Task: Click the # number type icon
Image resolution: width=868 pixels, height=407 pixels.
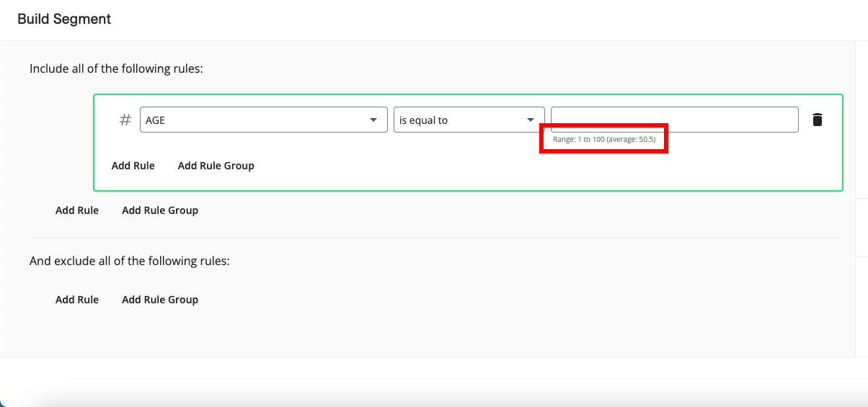Action: [x=125, y=120]
